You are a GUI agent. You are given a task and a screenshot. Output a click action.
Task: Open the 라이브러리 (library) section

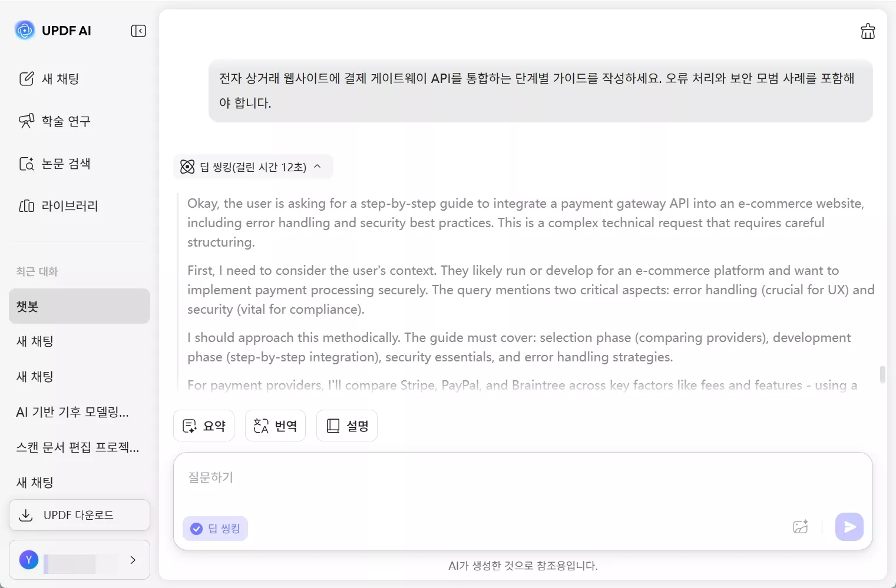[69, 205]
